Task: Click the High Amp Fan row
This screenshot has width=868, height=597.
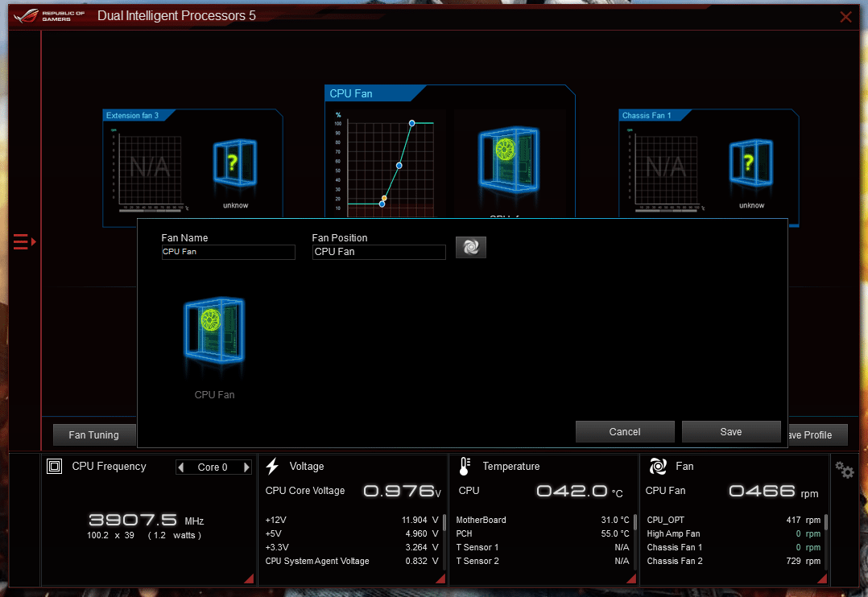Action: (x=734, y=534)
